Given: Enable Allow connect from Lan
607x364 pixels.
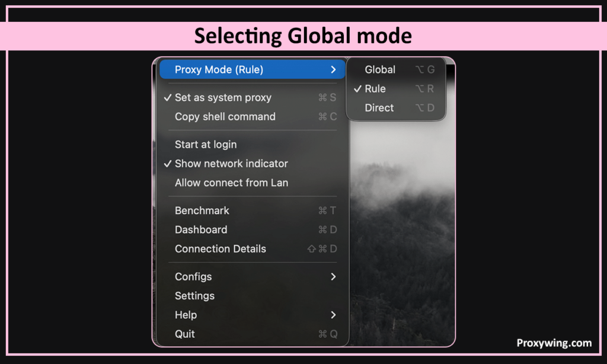Looking at the screenshot, I should click(x=231, y=183).
